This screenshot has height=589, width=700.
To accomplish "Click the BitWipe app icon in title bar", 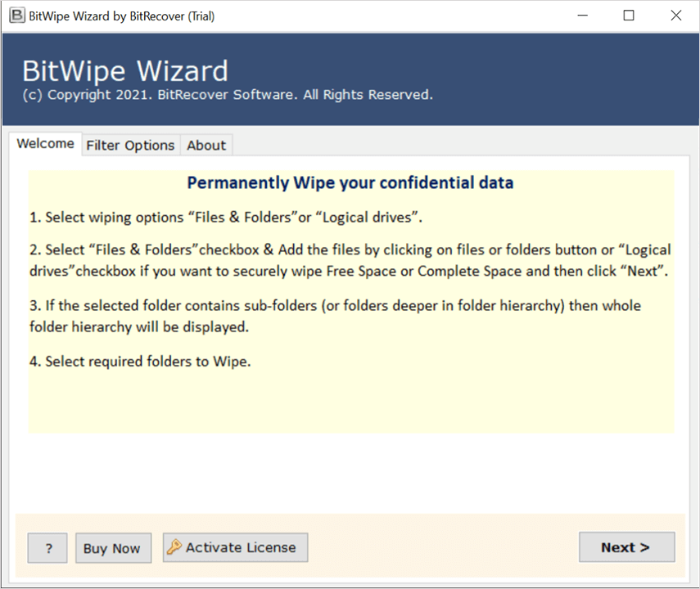I will (x=15, y=16).
